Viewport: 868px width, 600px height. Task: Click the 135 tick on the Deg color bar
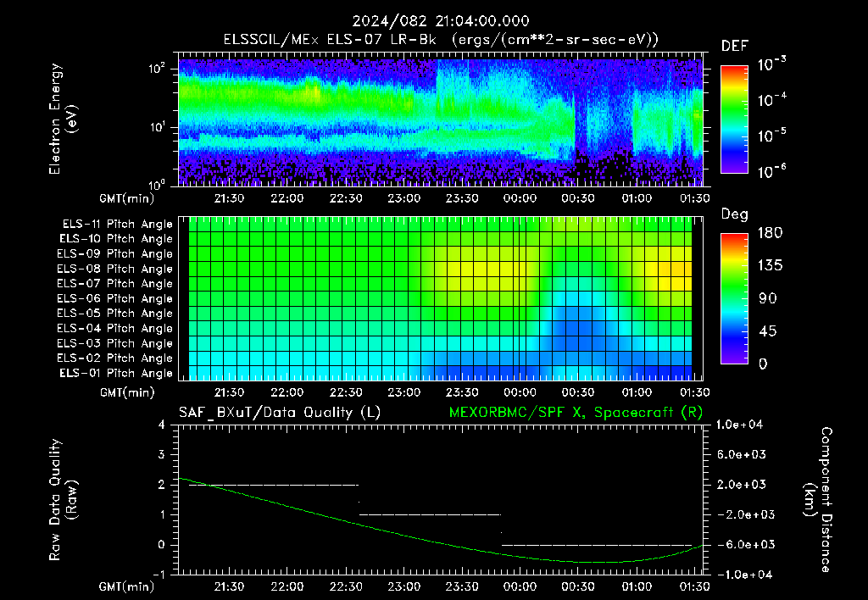coord(770,266)
